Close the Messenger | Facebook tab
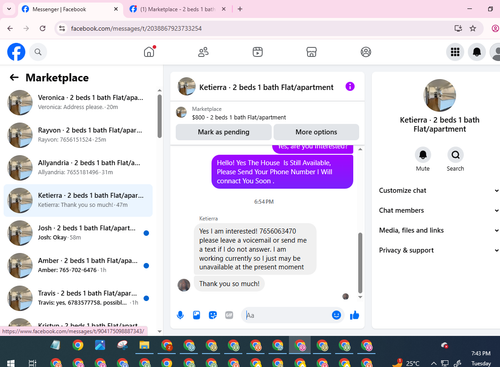The width and height of the screenshot is (500, 367). pyautogui.click(x=116, y=9)
